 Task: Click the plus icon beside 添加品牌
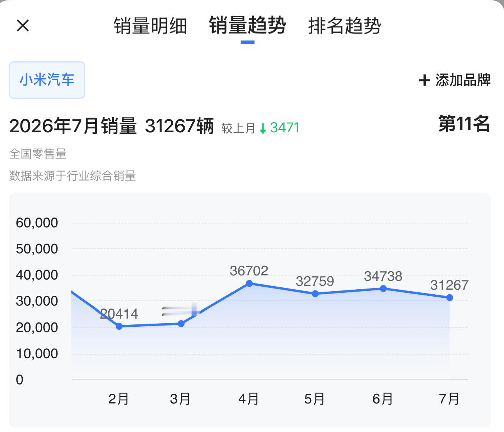point(425,80)
